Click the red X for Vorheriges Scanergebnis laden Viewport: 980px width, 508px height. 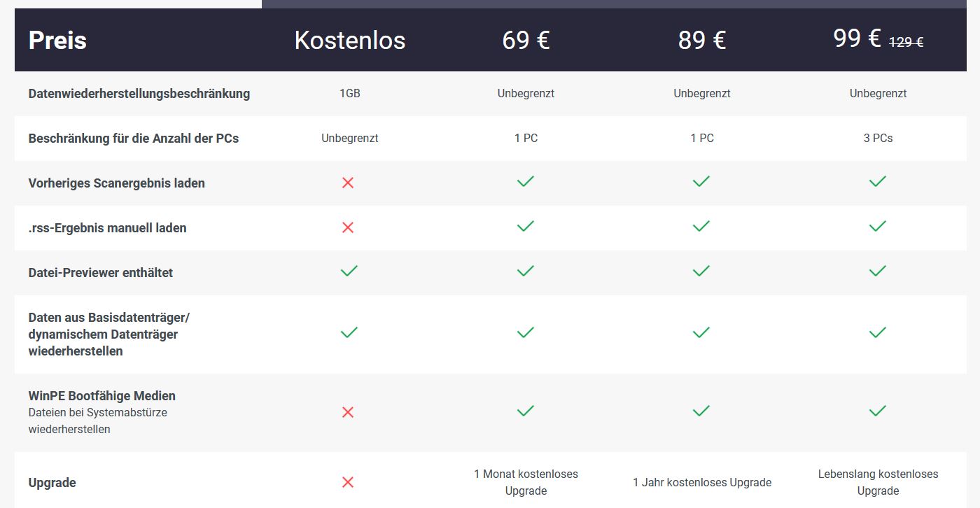pyautogui.click(x=348, y=183)
